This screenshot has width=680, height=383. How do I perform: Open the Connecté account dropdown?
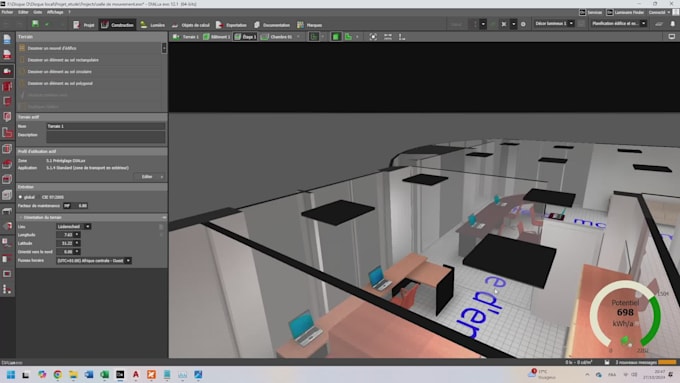pyautogui.click(x=659, y=12)
